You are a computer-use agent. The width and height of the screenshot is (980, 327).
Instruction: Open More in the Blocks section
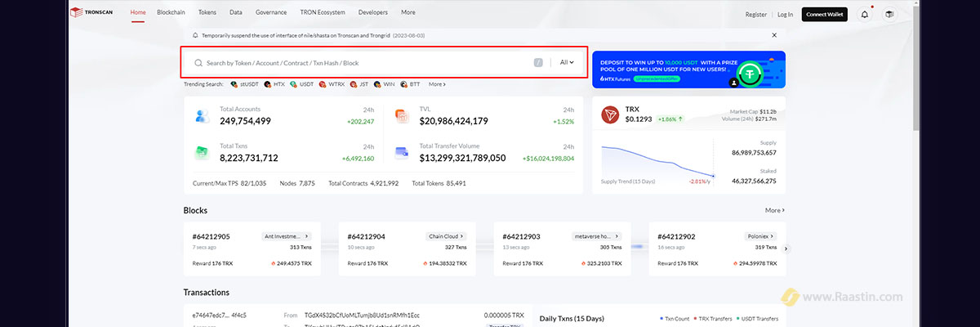pos(775,210)
